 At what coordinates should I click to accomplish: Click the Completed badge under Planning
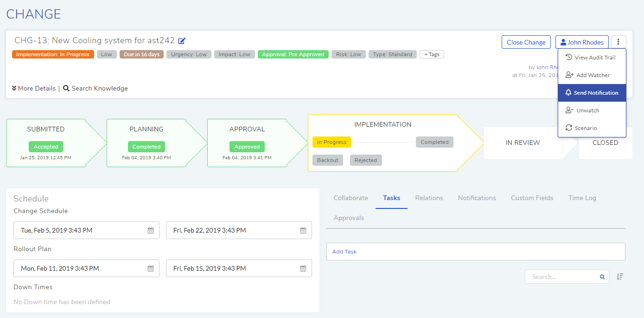click(147, 147)
